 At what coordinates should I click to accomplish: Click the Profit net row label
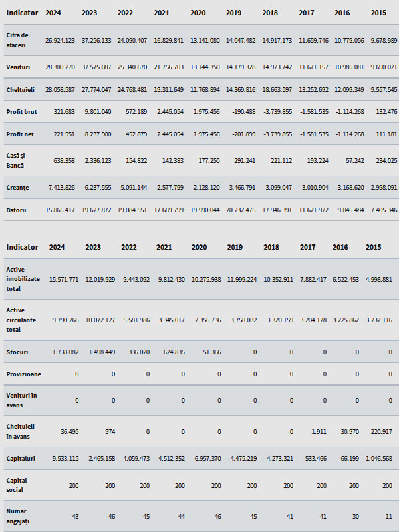click(x=20, y=134)
